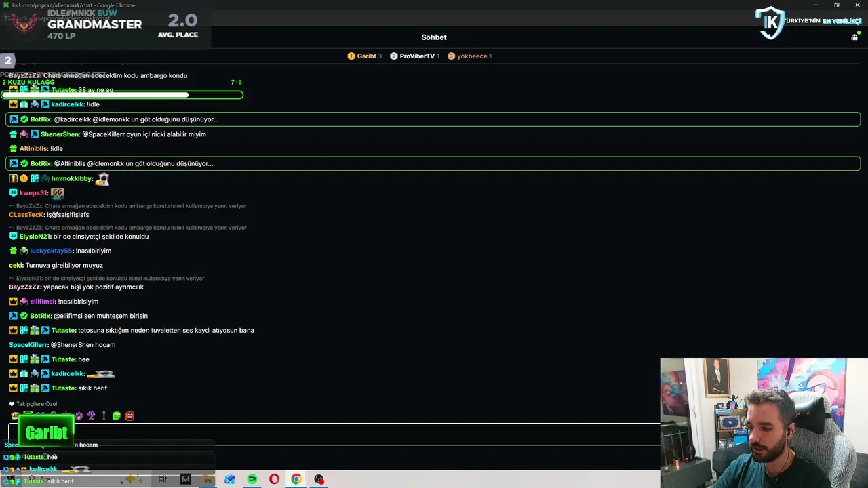The image size is (868, 488).
Task: Click the username ceki in chat
Action: 16,266
